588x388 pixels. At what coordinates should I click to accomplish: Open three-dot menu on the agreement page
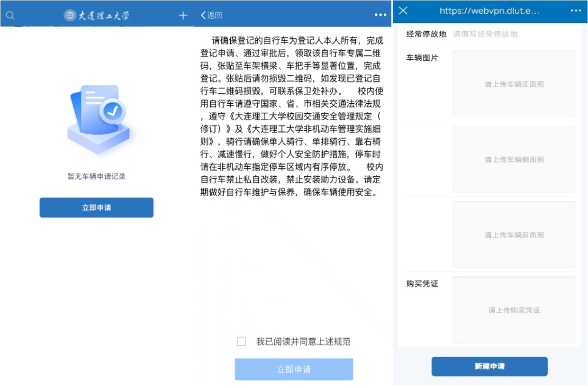point(380,15)
